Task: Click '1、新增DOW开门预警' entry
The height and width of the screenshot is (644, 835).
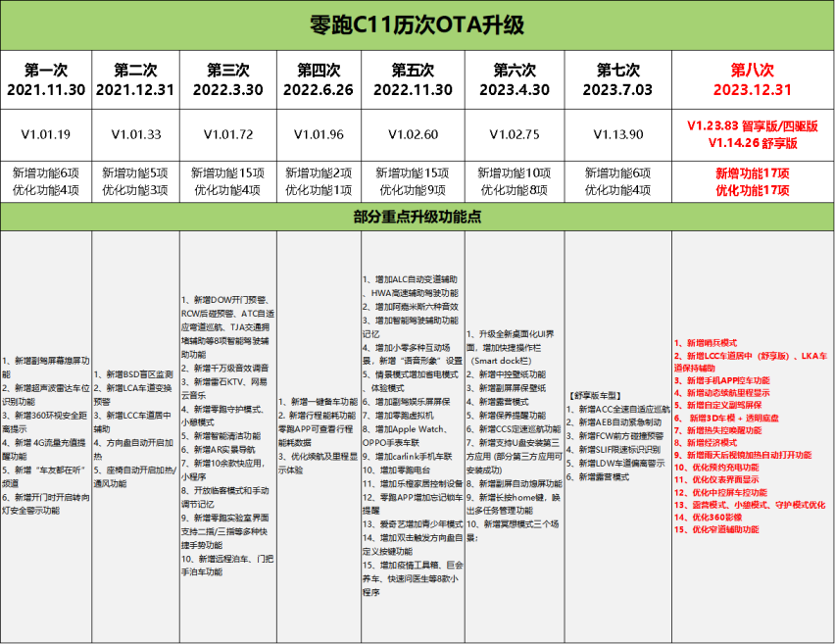Action: 224,300
